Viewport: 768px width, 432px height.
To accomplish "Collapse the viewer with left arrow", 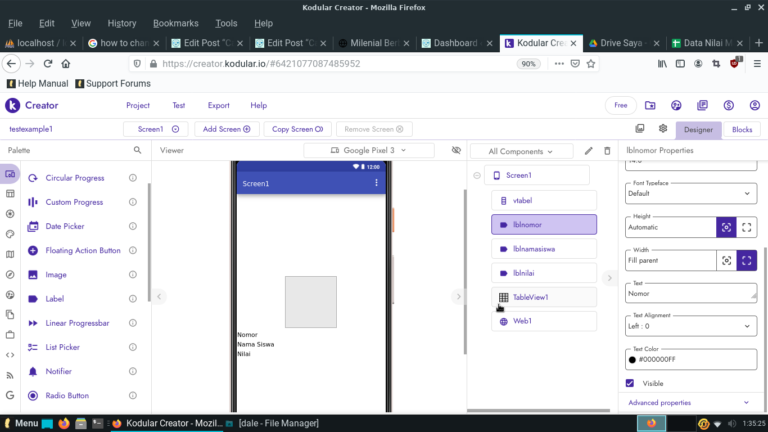I will [x=159, y=296].
